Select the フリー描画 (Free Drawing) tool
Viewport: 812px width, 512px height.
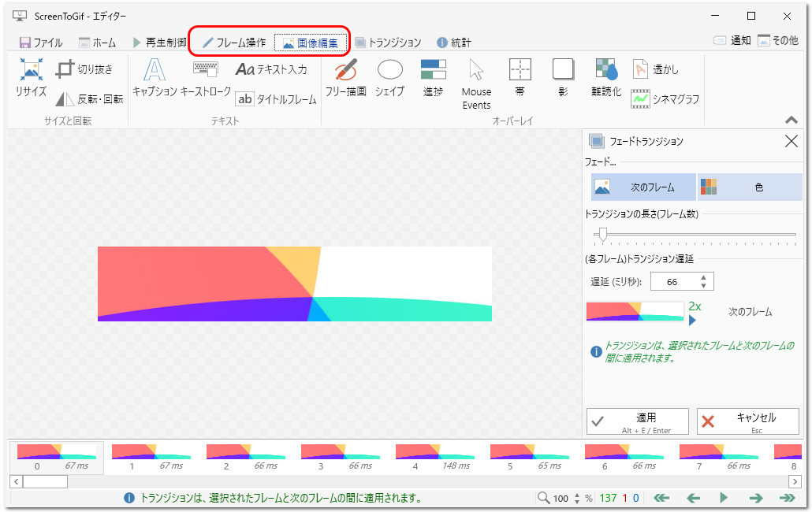point(346,79)
